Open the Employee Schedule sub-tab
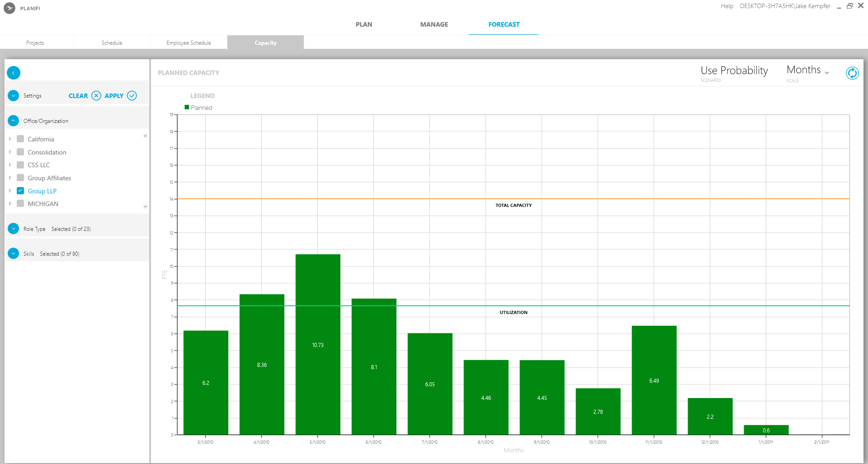The height and width of the screenshot is (464, 868). [x=189, y=43]
